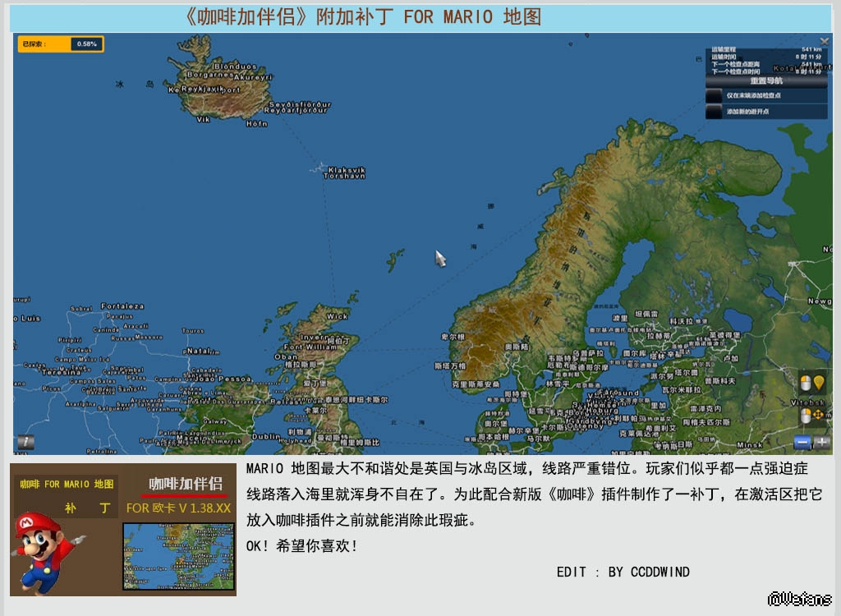Screen dimensions: 841x616
Task: Click the yellow waypoint pin icon
Action: pyautogui.click(x=819, y=383)
